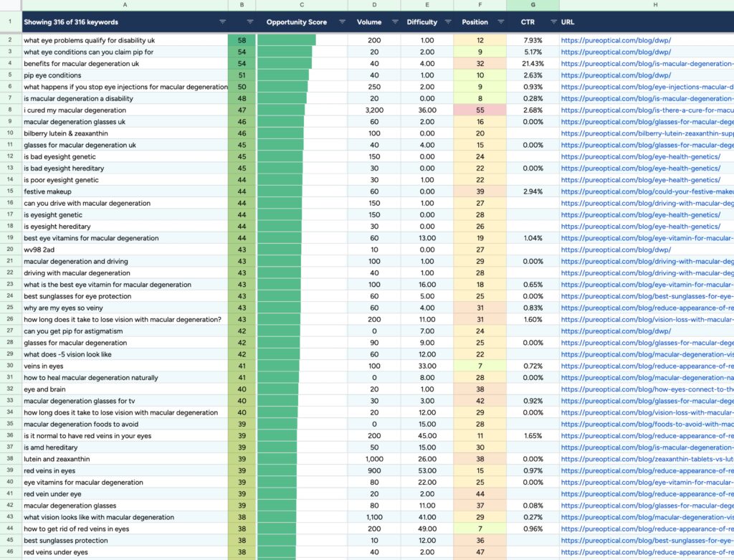Open the Difficulty column filter

[447, 22]
